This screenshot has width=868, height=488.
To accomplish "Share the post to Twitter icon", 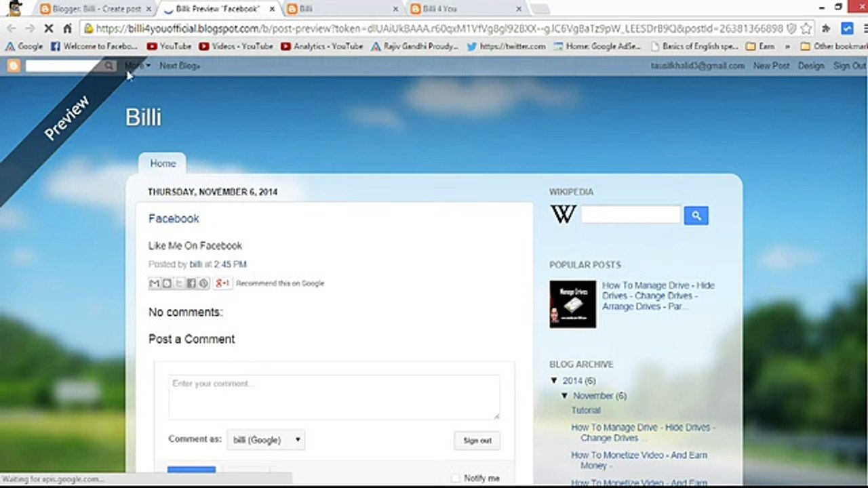I will [x=179, y=283].
